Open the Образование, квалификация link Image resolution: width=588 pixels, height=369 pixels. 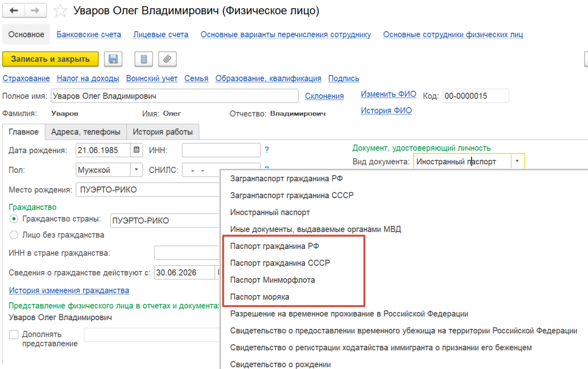(x=268, y=78)
